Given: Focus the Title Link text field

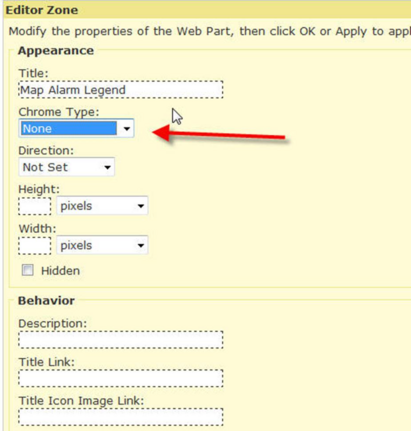Looking at the screenshot, I should (x=121, y=378).
